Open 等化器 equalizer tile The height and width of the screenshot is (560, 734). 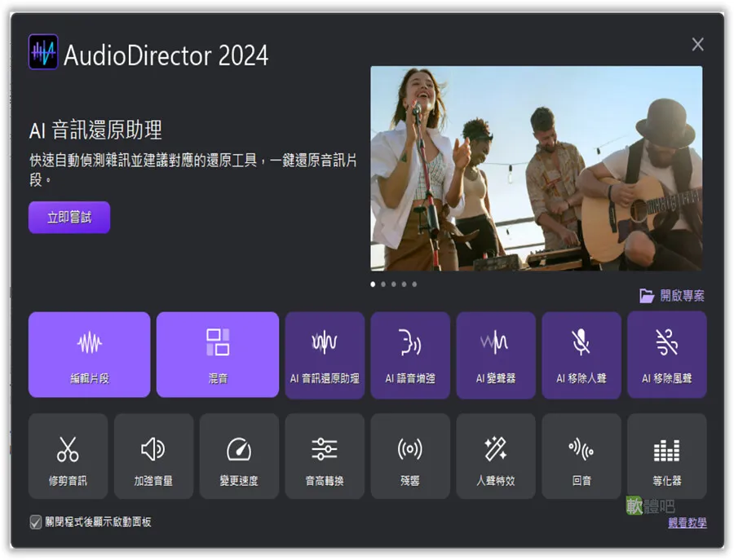coord(667,456)
